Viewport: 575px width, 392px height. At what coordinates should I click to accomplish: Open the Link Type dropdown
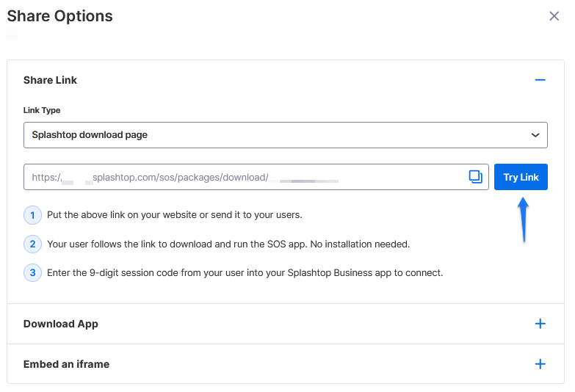[286, 135]
